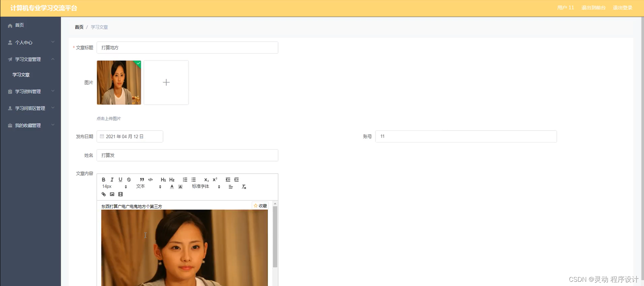Image resolution: width=644 pixels, height=286 pixels.
Task: Toggle underline formatting in the editor
Action: pos(121,179)
